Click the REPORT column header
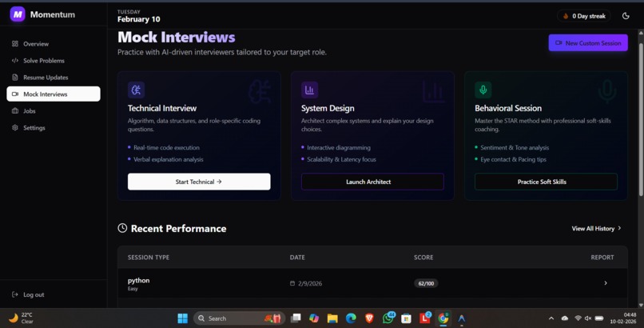644x328 pixels. (602, 258)
